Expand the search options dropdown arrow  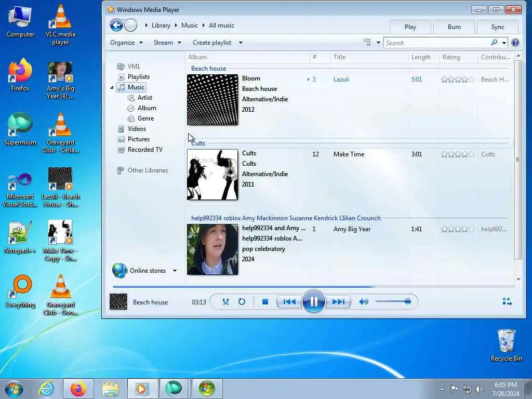tap(504, 43)
